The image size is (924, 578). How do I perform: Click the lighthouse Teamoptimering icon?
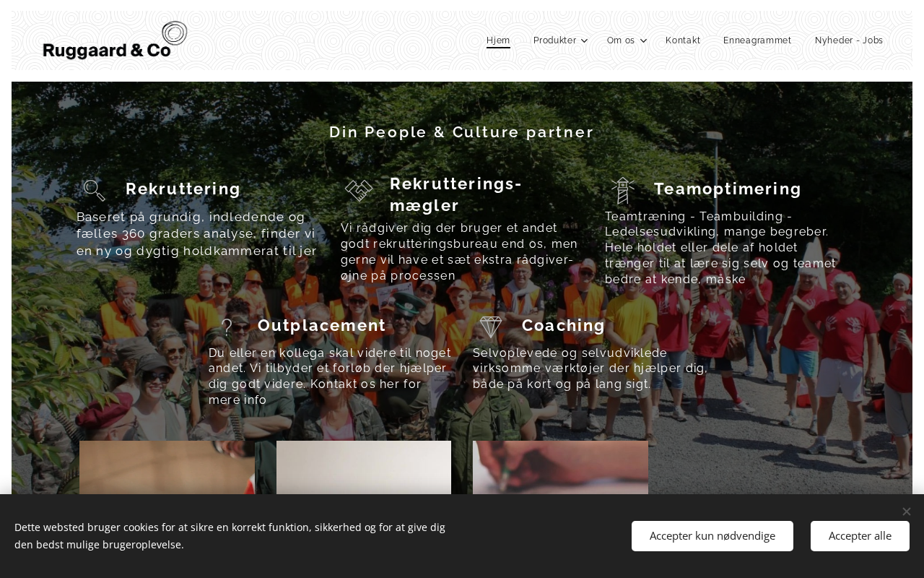[x=622, y=191]
